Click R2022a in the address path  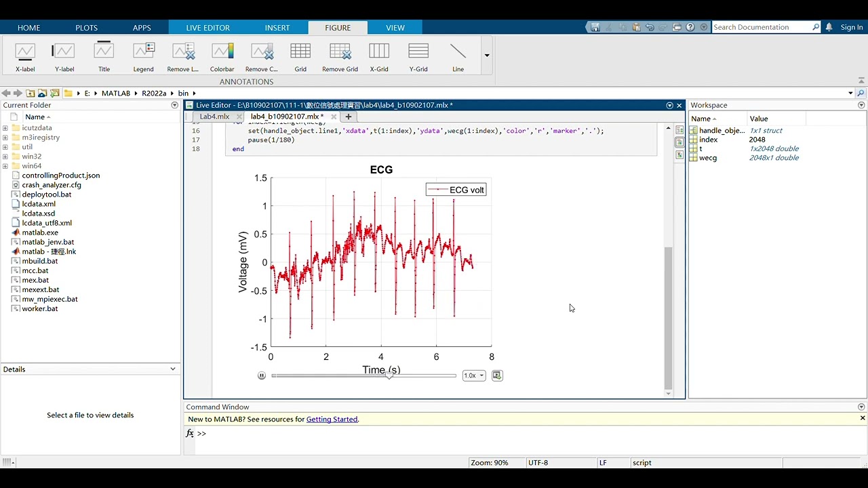pyautogui.click(x=154, y=93)
